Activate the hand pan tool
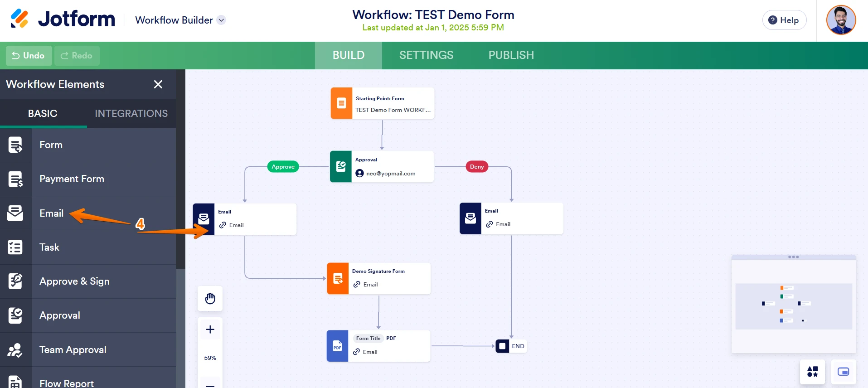Viewport: 868px width, 388px height. (210, 299)
